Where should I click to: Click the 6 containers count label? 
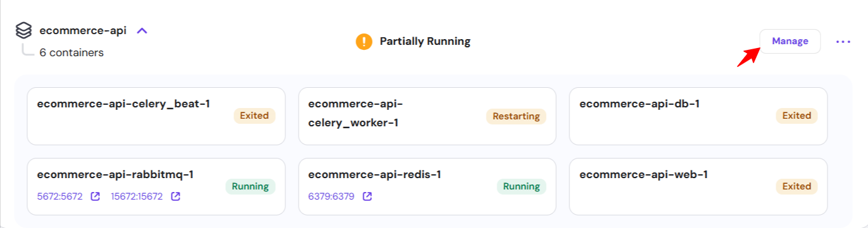(x=71, y=52)
